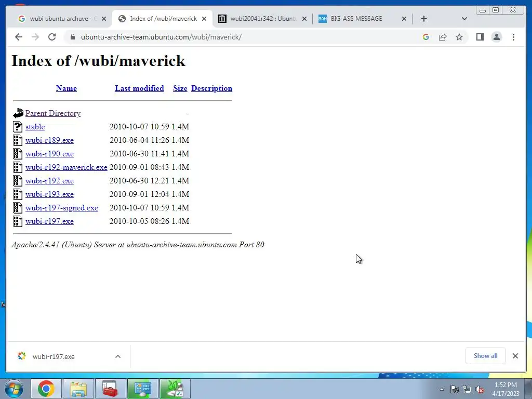Image resolution: width=532 pixels, height=399 pixels.
Task: Share this page using the share icon
Action: (443, 37)
